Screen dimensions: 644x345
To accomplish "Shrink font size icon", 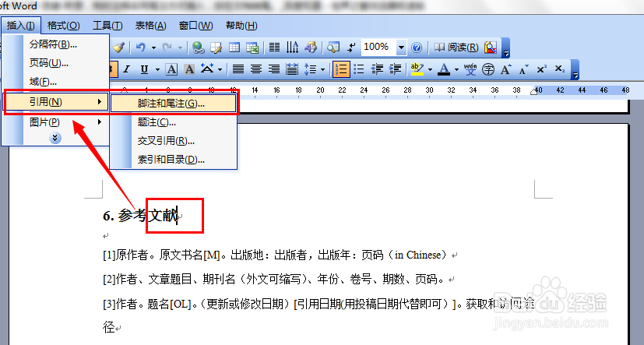I will tap(523, 70).
